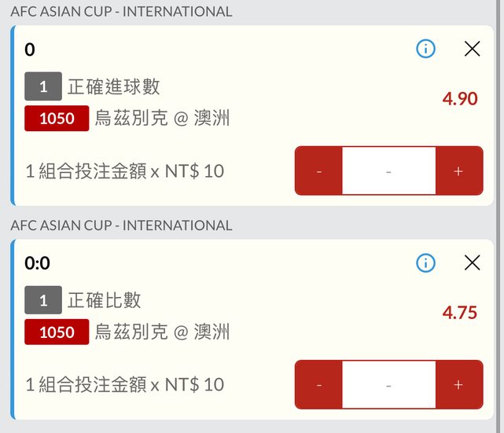Increase stake on the 正確進球數 bet
Viewport: 504px width, 433px height.
[459, 171]
